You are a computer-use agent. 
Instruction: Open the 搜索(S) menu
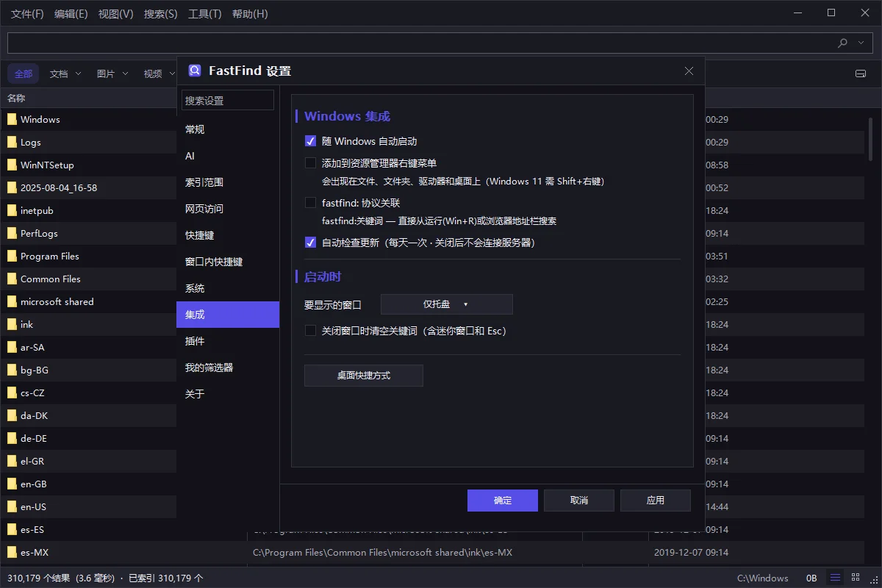161,14
